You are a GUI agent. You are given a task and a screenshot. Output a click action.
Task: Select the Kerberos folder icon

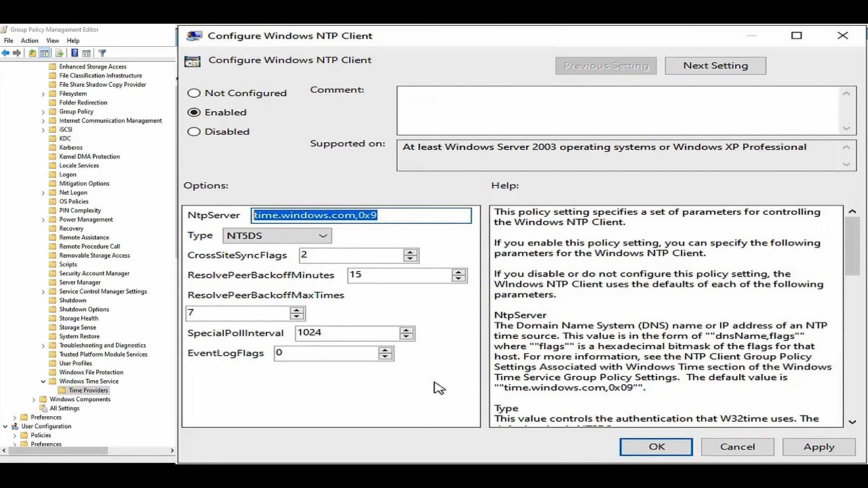click(x=53, y=148)
